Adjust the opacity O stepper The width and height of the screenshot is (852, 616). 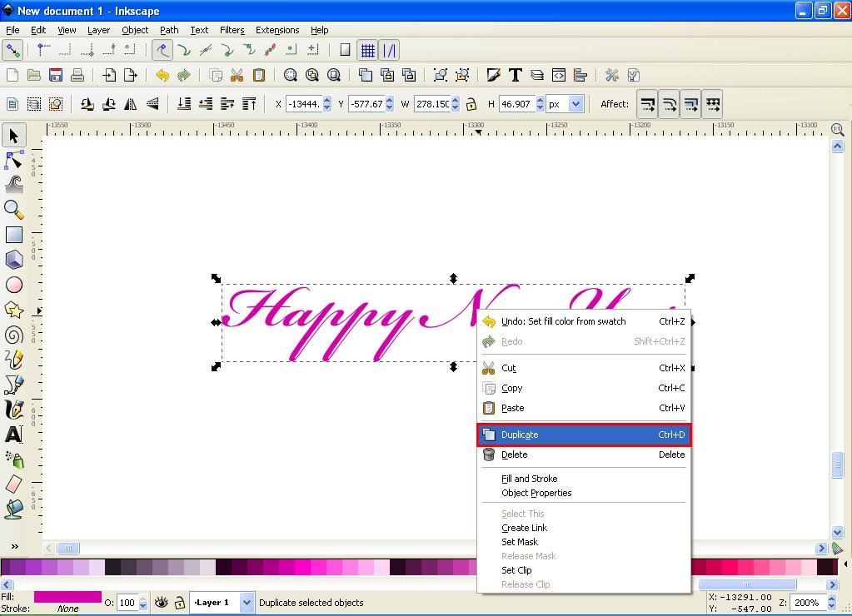pyautogui.click(x=143, y=603)
